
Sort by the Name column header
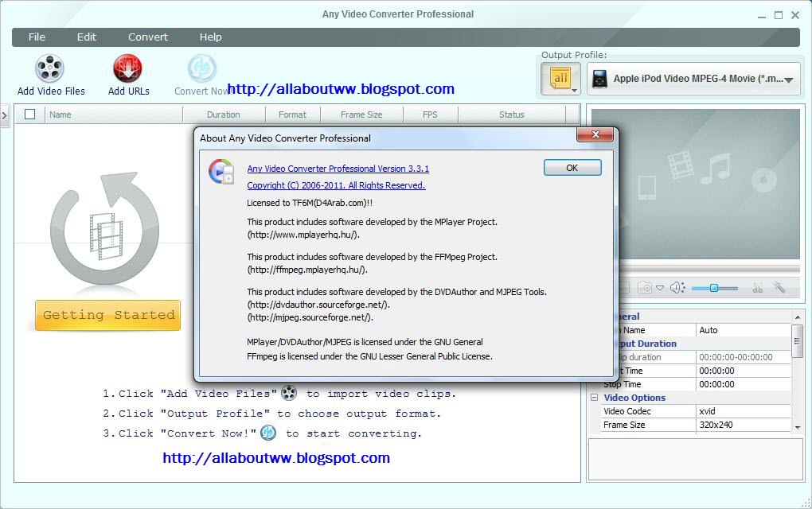point(114,115)
